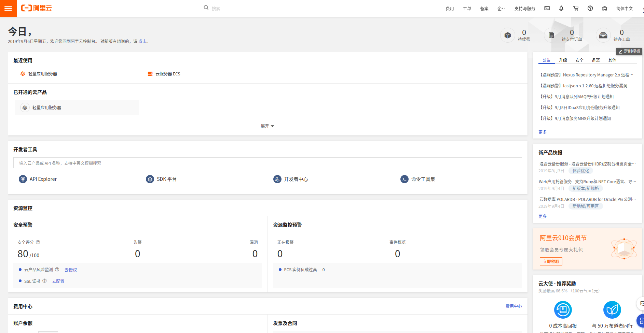The image size is (644, 333).
Task: Switch to the 安全 tab
Action: click(x=579, y=60)
